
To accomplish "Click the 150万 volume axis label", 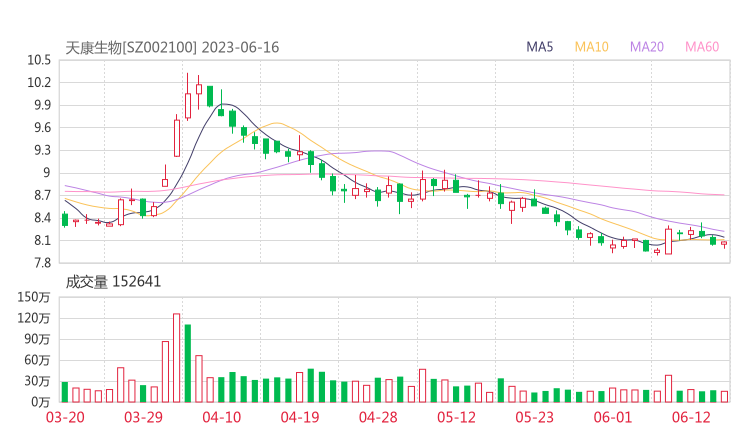I will point(34,297).
